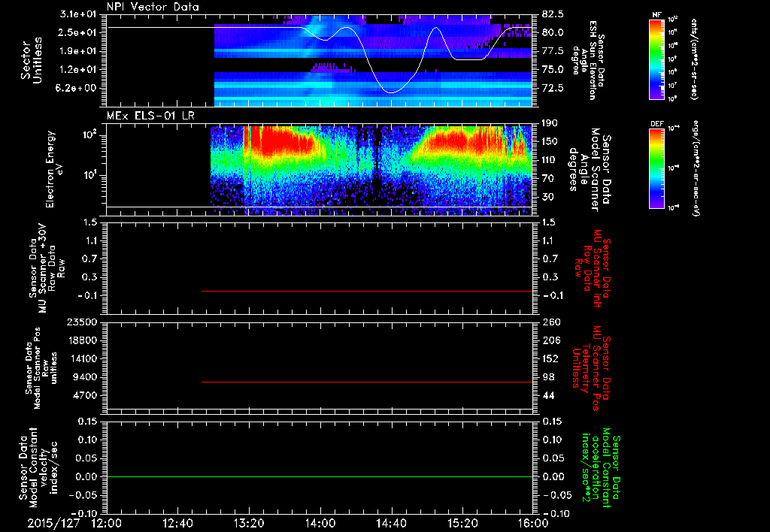Click the DEF color bar legend
The height and width of the screenshot is (532, 770).
coord(657,168)
